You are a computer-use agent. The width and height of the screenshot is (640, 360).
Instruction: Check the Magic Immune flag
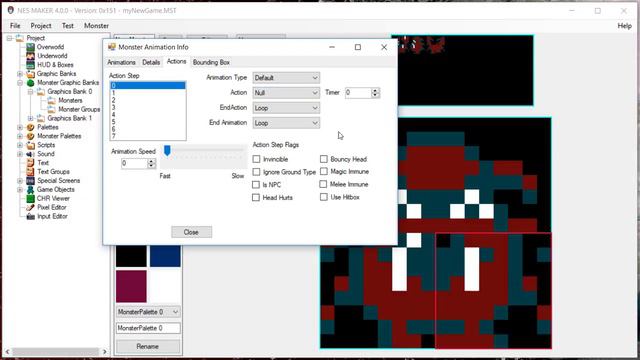[x=324, y=171]
